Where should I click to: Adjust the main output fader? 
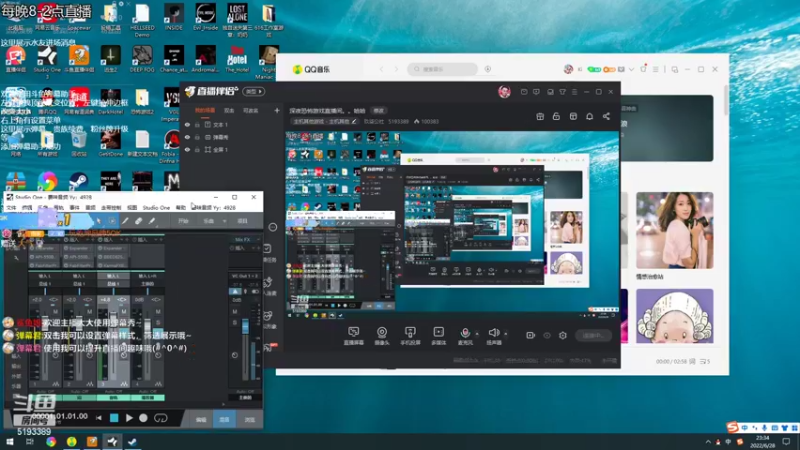pos(245,327)
